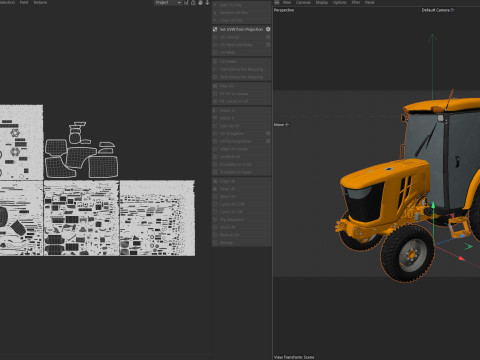
Task: Open the viewport Panel menu
Action: (x=369, y=2)
